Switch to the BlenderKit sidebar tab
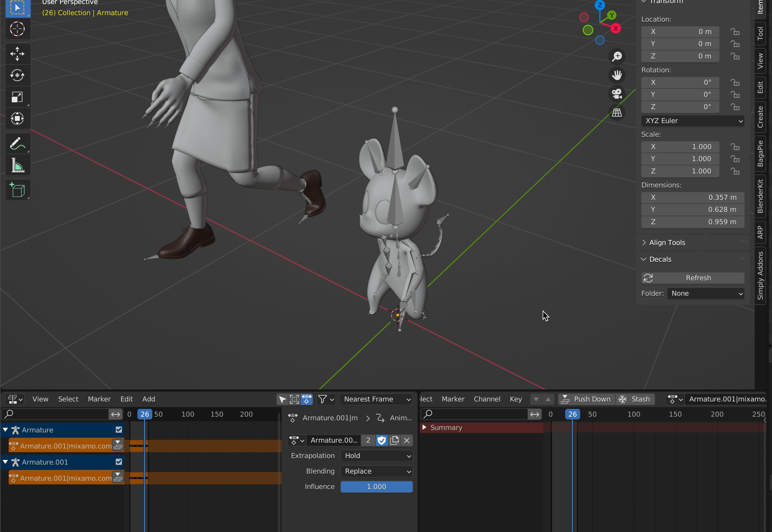Image resolution: width=772 pixels, height=532 pixels. (760, 196)
